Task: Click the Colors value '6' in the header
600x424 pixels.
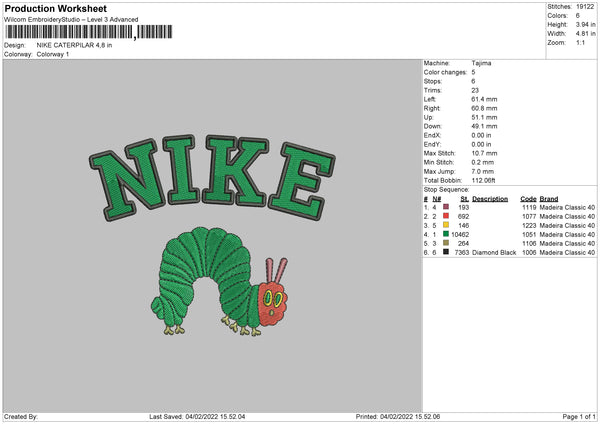Action: (577, 16)
